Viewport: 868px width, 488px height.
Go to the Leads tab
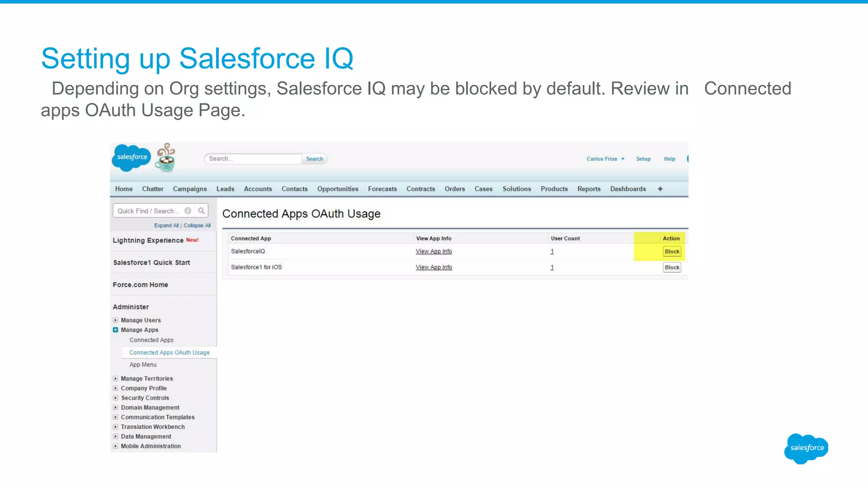tap(225, 189)
